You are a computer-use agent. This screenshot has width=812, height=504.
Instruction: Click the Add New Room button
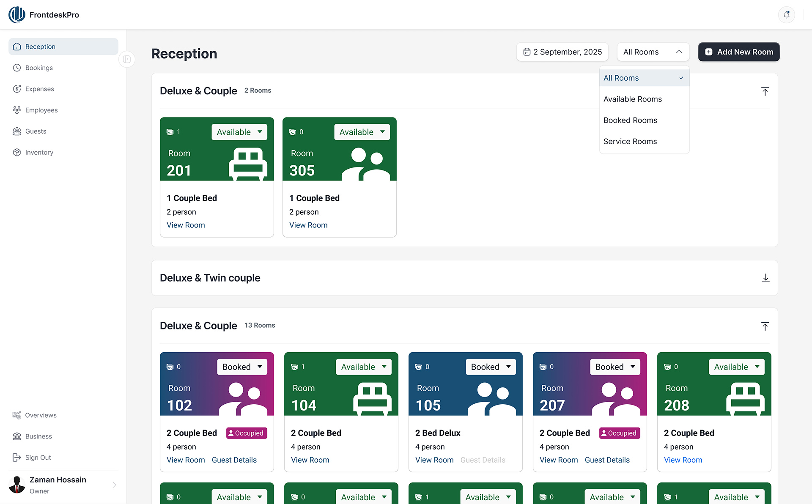click(x=738, y=52)
